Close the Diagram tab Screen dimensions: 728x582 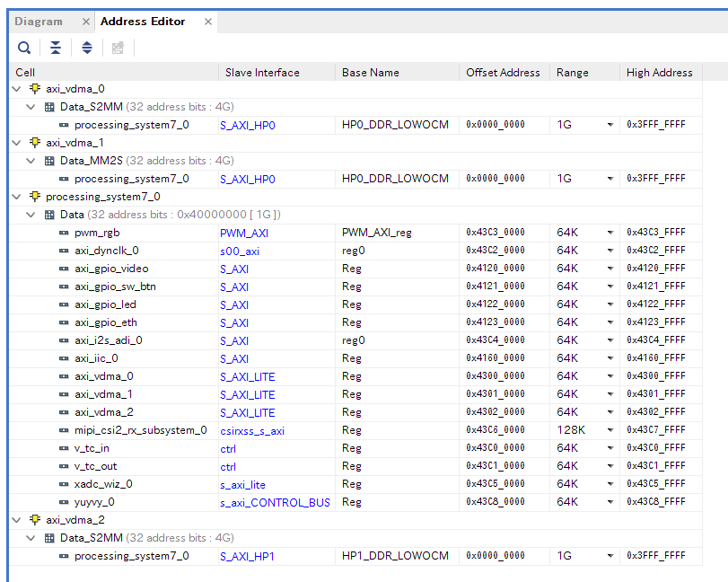pos(86,22)
